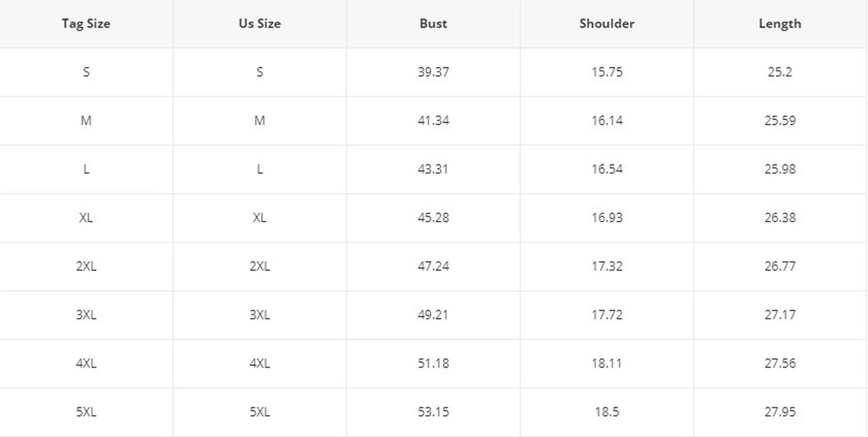Click the 25.98 length cell
The image size is (868, 437).
coord(780,169)
